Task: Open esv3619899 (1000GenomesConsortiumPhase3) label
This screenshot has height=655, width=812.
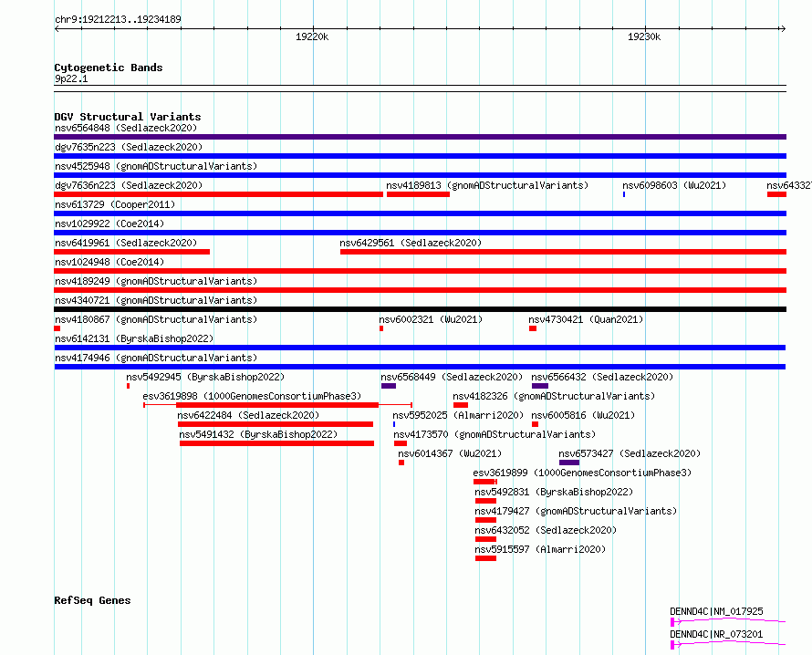Action: pos(583,473)
